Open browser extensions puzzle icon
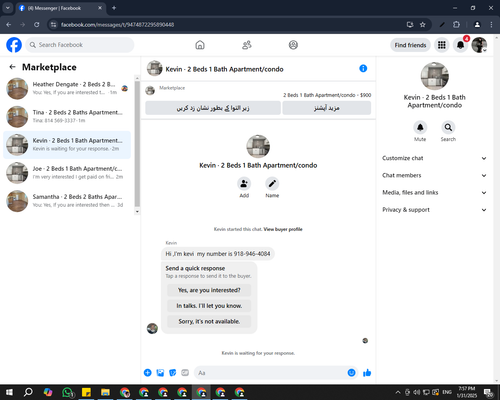 [456, 25]
